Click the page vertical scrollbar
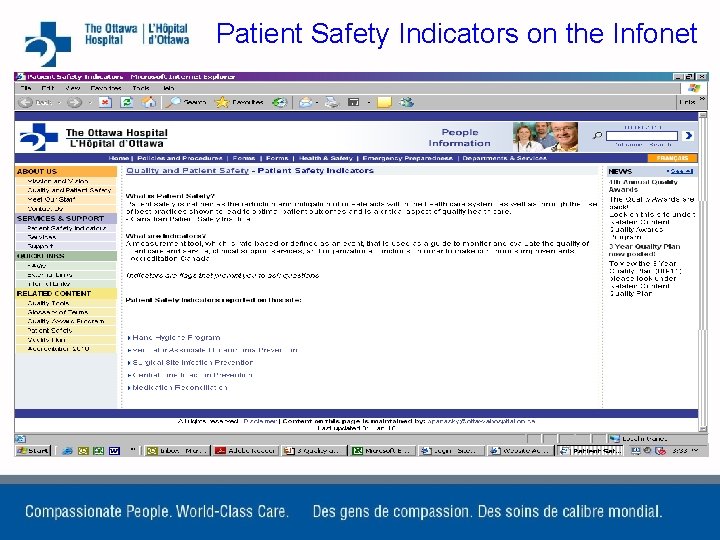 tap(703, 271)
